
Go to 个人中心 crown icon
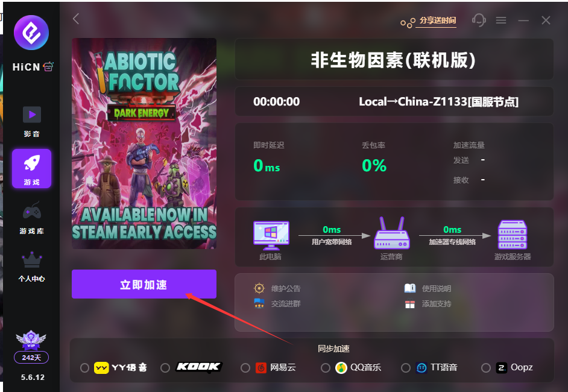[x=32, y=267]
